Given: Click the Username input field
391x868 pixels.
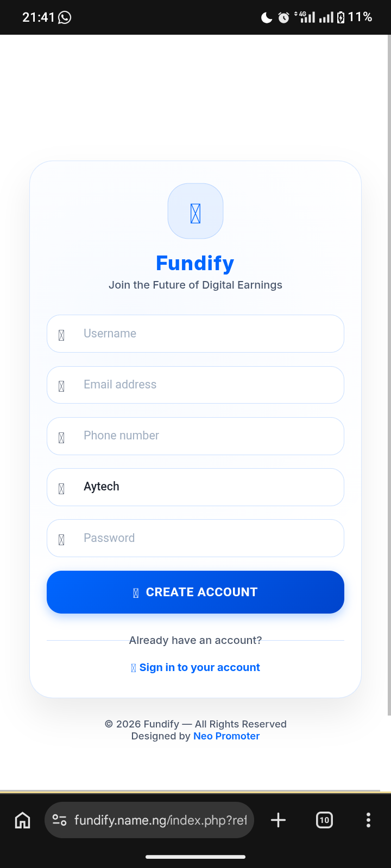Looking at the screenshot, I should point(206,334).
